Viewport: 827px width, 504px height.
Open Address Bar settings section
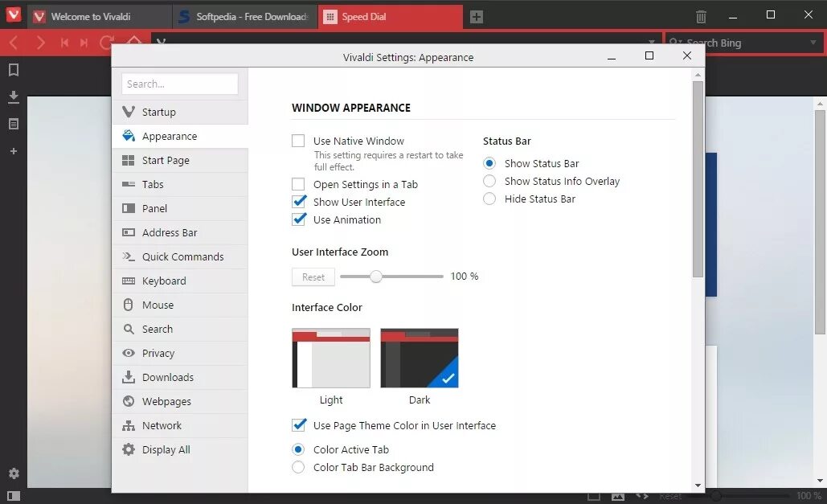pyautogui.click(x=180, y=233)
